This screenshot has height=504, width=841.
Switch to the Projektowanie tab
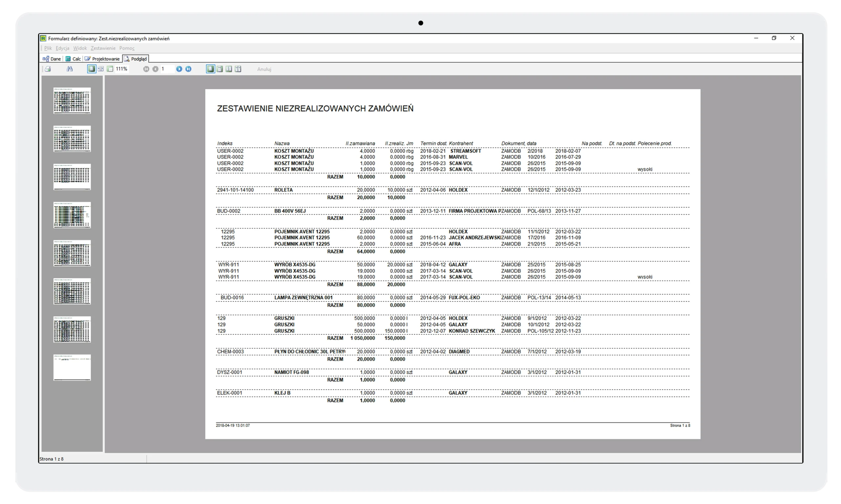102,59
